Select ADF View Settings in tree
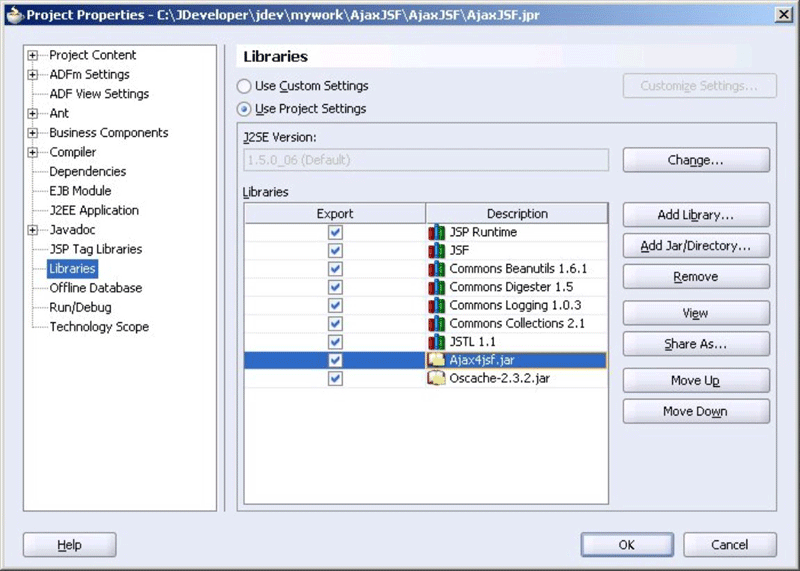The image size is (800, 571). click(99, 94)
